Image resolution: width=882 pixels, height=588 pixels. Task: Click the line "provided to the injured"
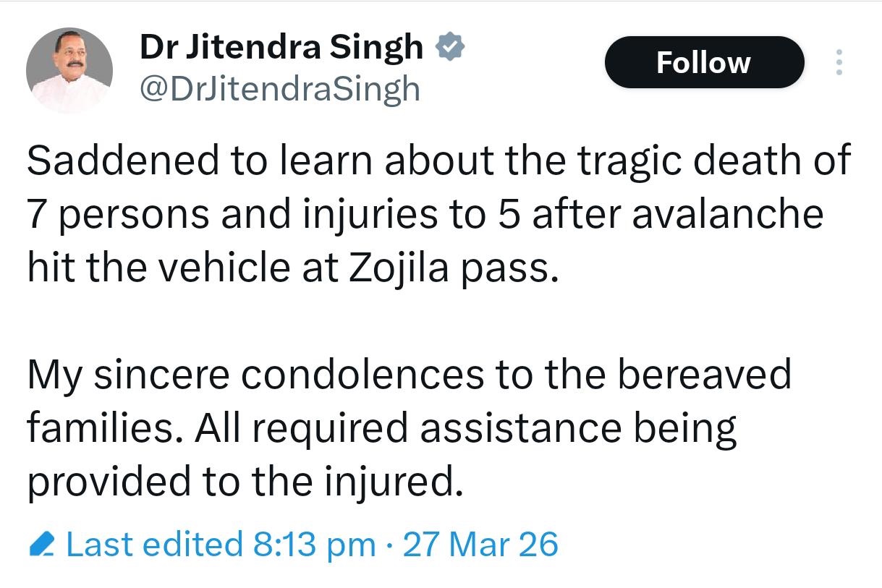pos(244,481)
